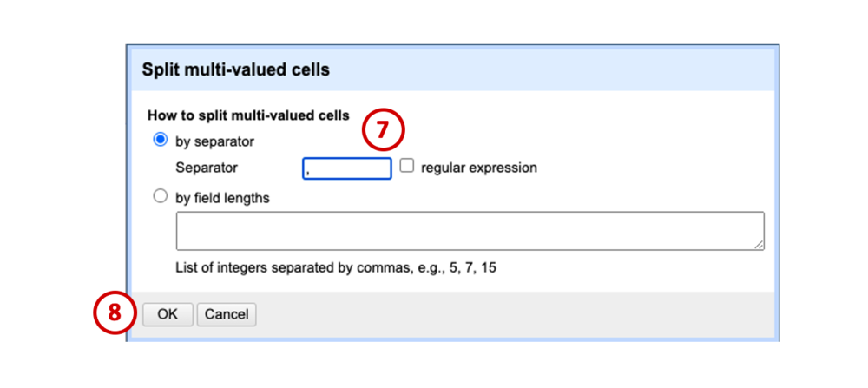Click the red circled number 8 marker

click(x=115, y=313)
